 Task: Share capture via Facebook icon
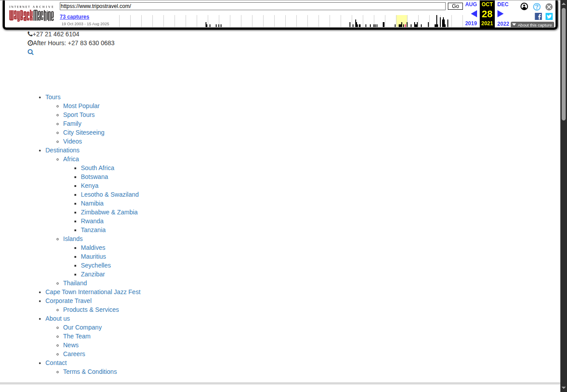pos(538,16)
